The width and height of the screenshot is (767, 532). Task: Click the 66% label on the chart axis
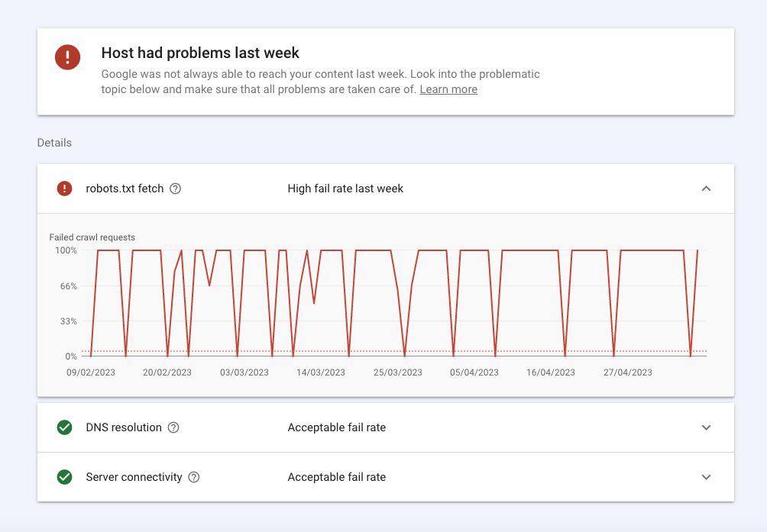point(69,286)
